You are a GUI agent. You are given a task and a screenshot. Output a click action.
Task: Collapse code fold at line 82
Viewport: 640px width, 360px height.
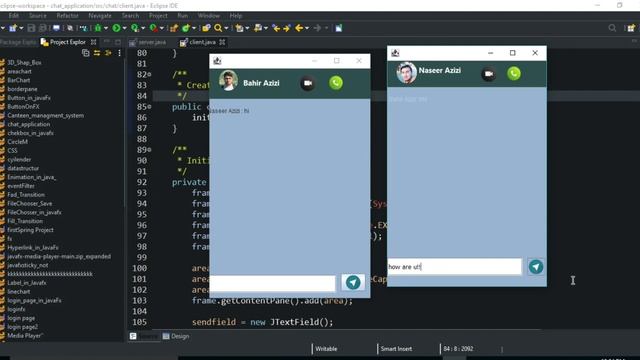[x=149, y=75]
